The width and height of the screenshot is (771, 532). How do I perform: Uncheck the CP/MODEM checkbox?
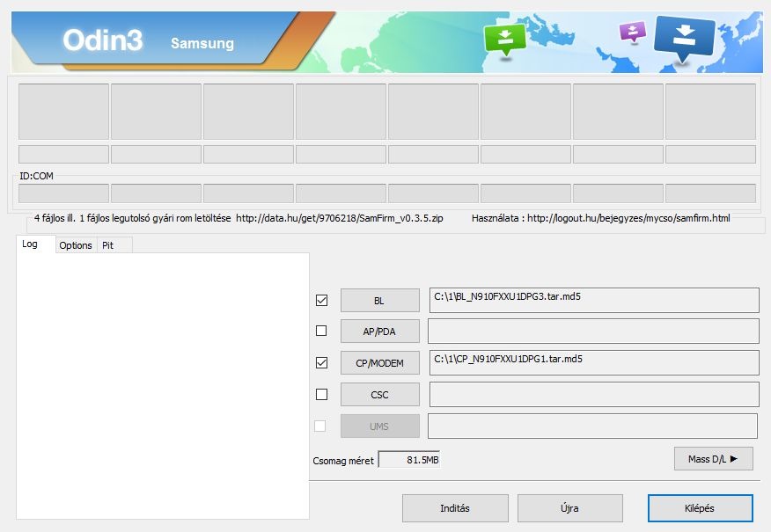pyautogui.click(x=321, y=362)
